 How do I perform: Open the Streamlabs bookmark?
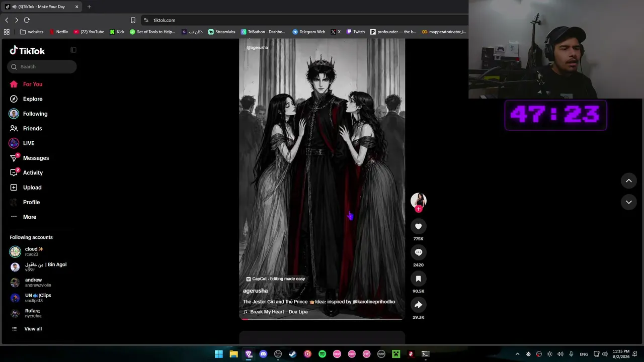point(222,32)
